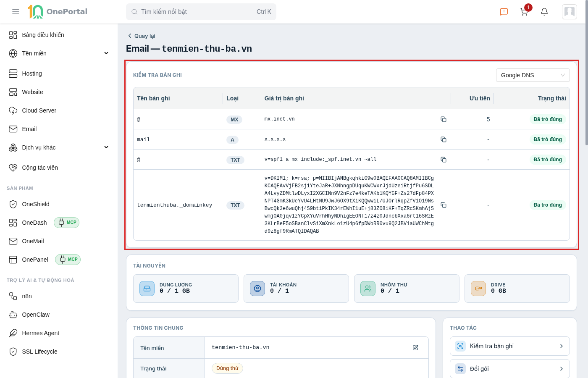The width and height of the screenshot is (588, 378).
Task: Open Kiểm tra bản ghi action
Action: tap(510, 346)
